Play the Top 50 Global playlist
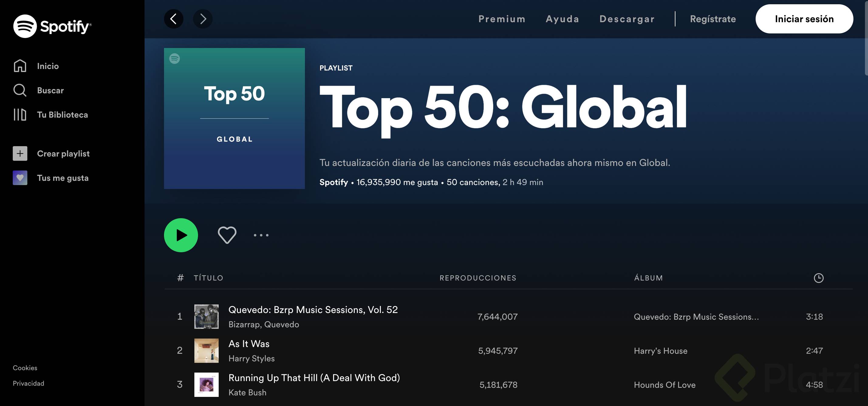 click(x=181, y=235)
